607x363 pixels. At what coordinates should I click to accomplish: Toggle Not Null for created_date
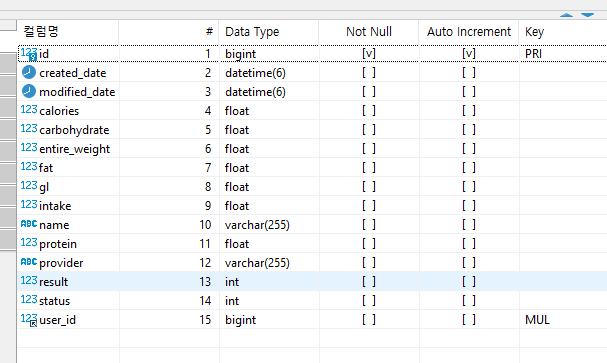(369, 72)
